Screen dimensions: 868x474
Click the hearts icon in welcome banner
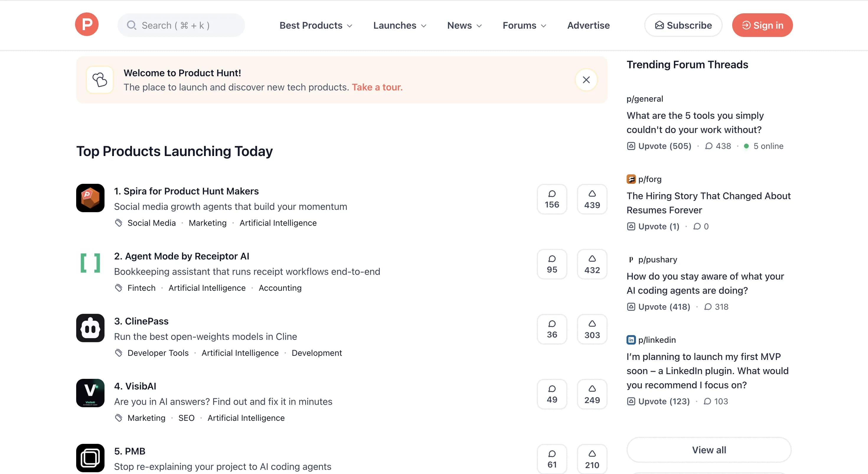point(100,80)
